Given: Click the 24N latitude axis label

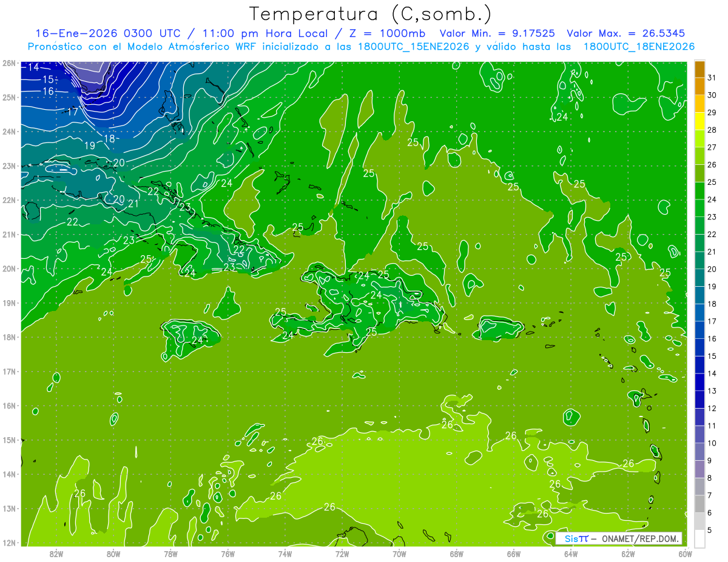Looking at the screenshot, I should pyautogui.click(x=8, y=132).
